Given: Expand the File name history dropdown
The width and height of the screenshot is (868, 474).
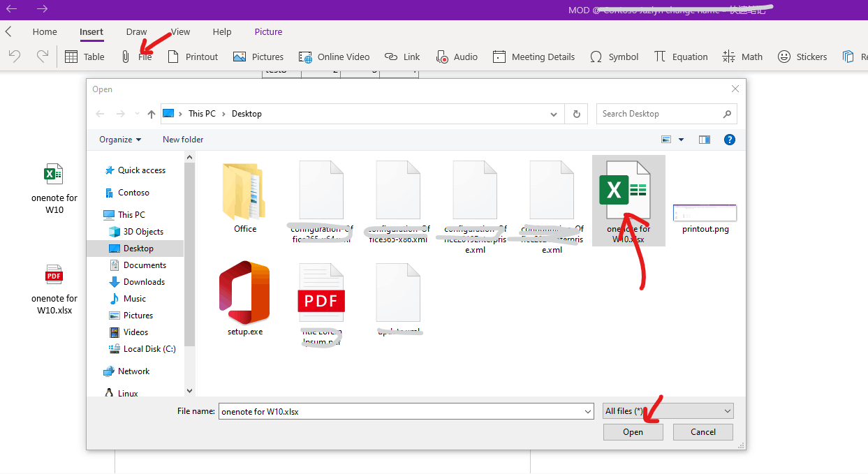Looking at the screenshot, I should [x=587, y=412].
